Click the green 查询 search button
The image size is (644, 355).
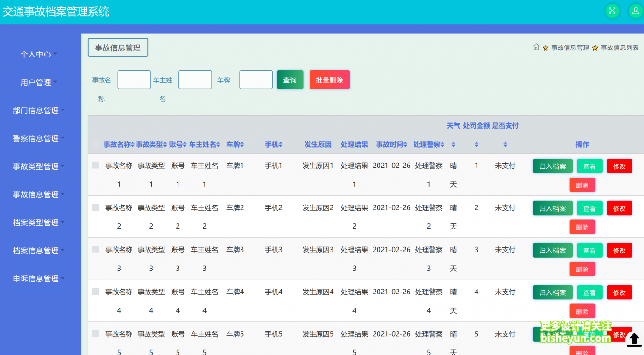point(290,80)
